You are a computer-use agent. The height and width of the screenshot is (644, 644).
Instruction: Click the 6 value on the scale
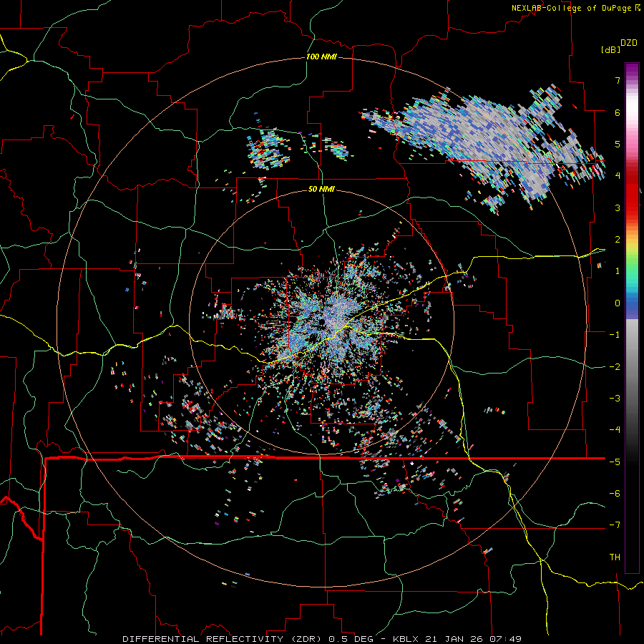click(x=618, y=112)
